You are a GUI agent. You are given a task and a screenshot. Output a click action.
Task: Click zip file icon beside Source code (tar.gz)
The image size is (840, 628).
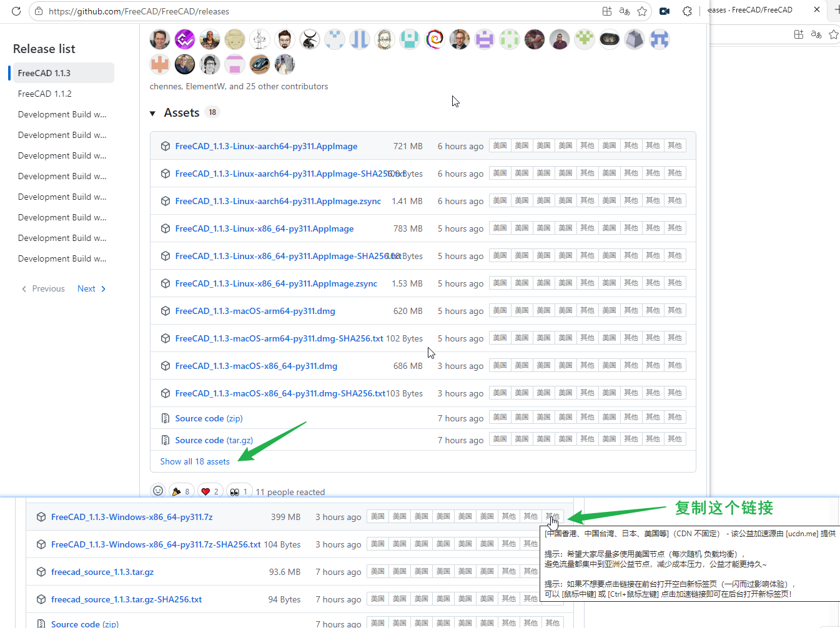(166, 440)
